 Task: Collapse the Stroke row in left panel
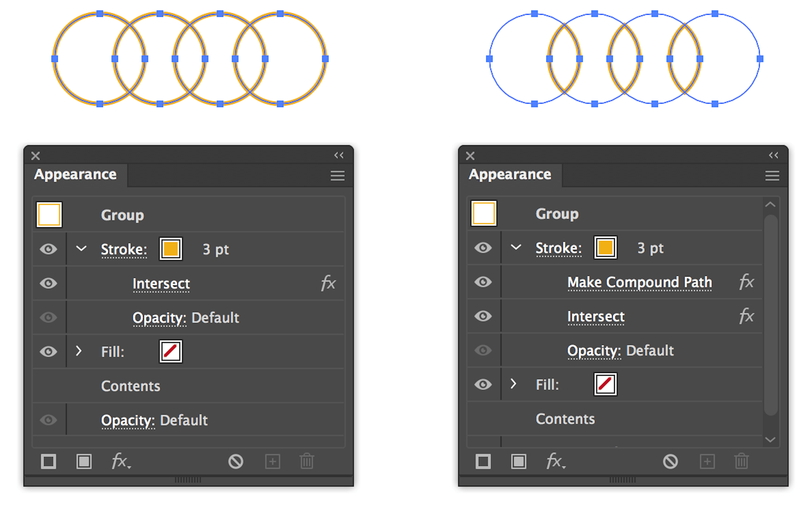(81, 249)
